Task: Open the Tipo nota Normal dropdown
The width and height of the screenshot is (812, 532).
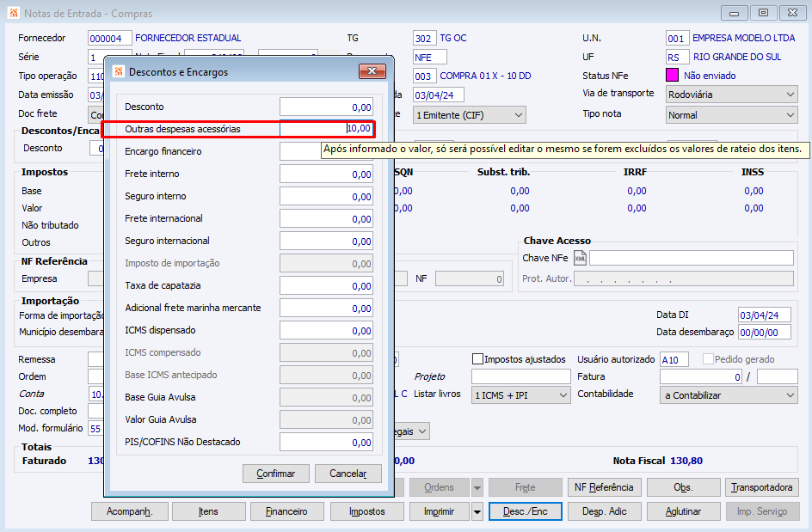Action: point(731,115)
